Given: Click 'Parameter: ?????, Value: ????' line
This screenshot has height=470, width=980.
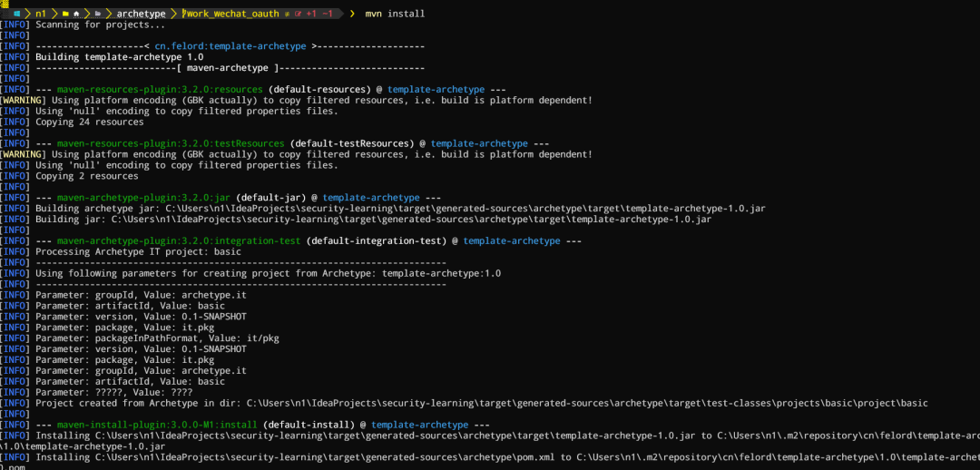Looking at the screenshot, I should 113,393.
